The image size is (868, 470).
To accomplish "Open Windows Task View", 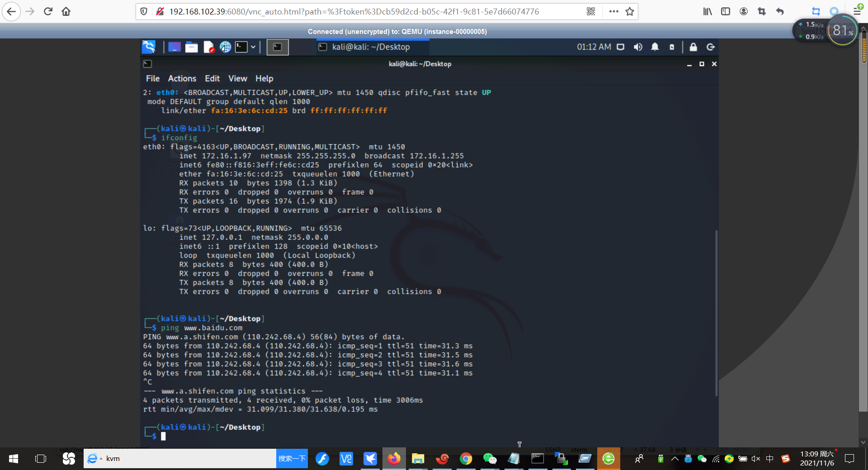I will point(41,459).
